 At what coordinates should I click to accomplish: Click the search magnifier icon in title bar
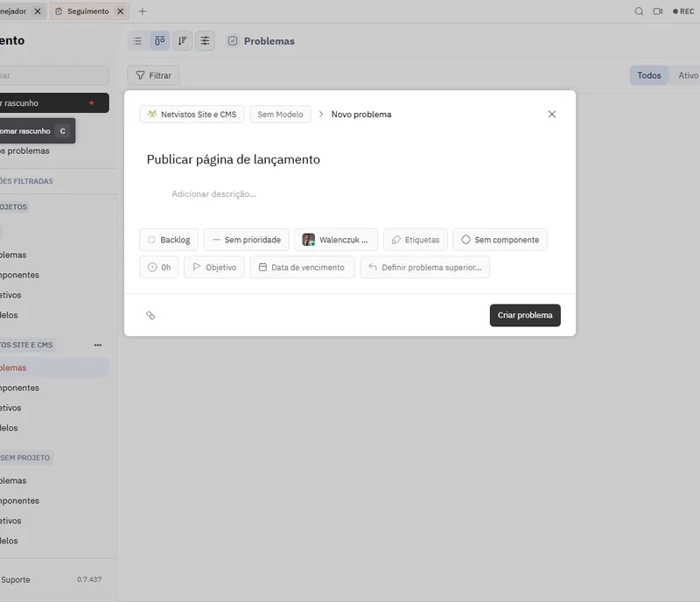point(639,11)
